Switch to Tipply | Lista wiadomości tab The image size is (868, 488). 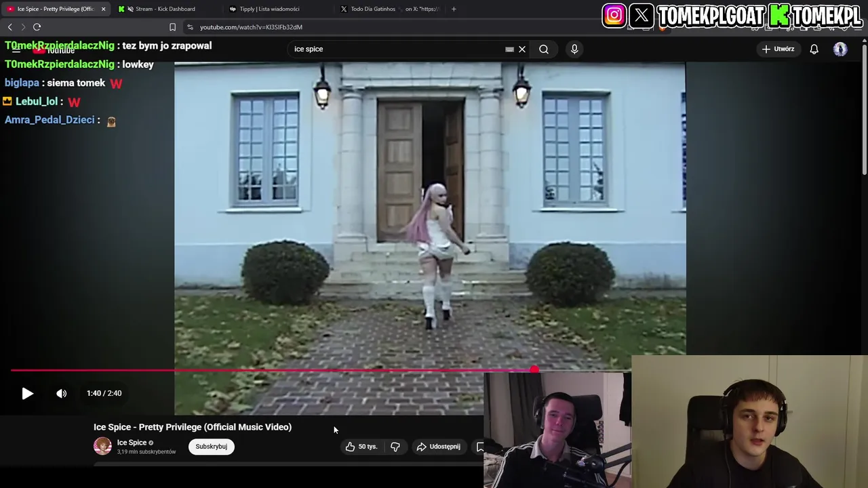pyautogui.click(x=274, y=9)
